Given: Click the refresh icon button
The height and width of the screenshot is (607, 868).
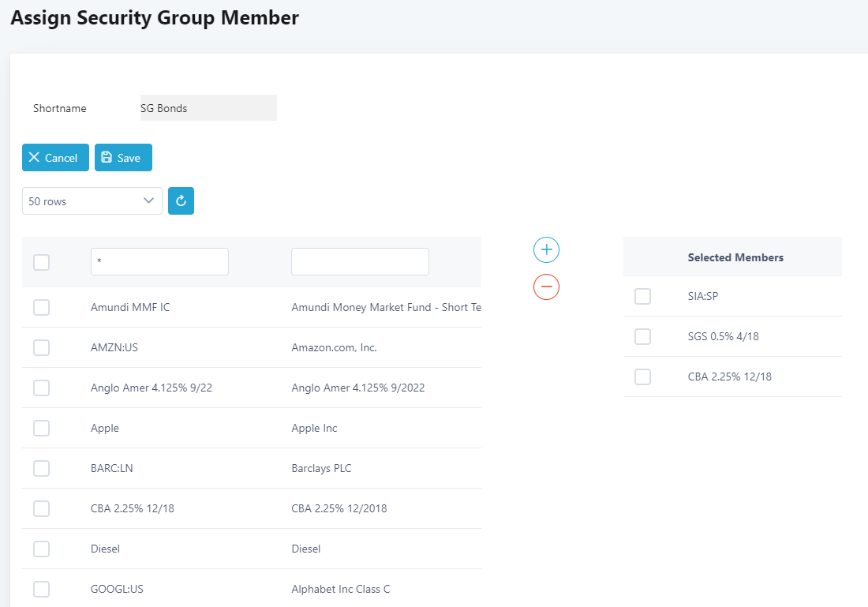Looking at the screenshot, I should pos(181,201).
